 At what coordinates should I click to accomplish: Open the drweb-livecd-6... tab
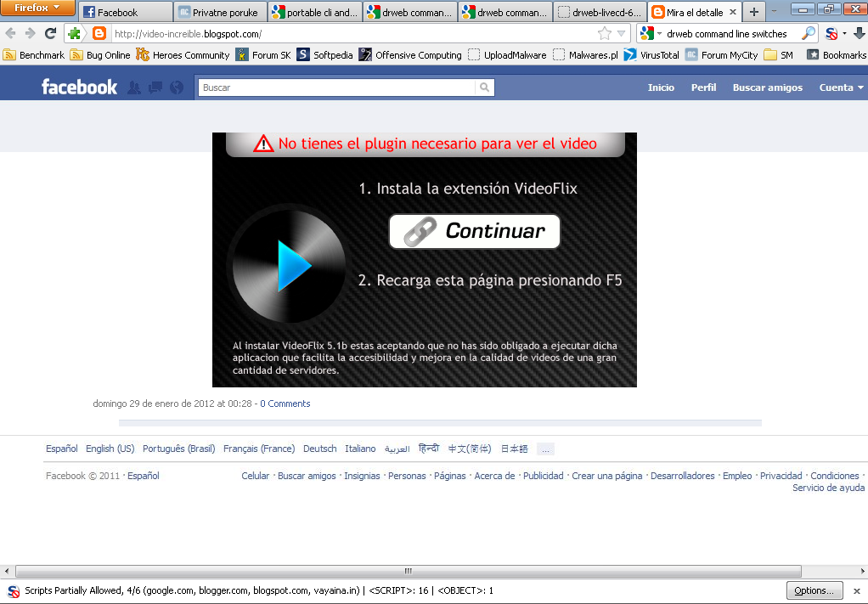click(x=600, y=12)
